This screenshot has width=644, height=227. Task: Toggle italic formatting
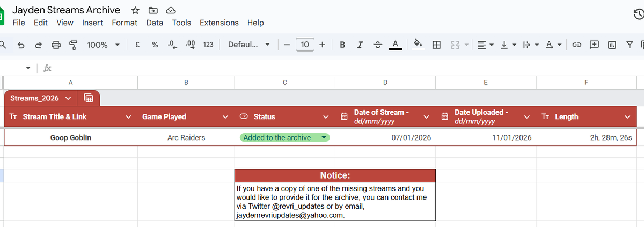point(360,45)
